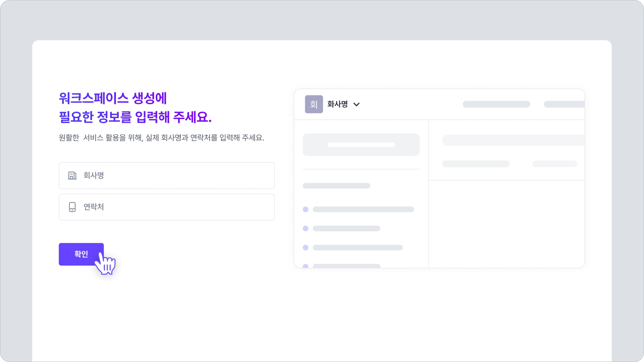Click the purple '회' workspace avatar

point(314,104)
